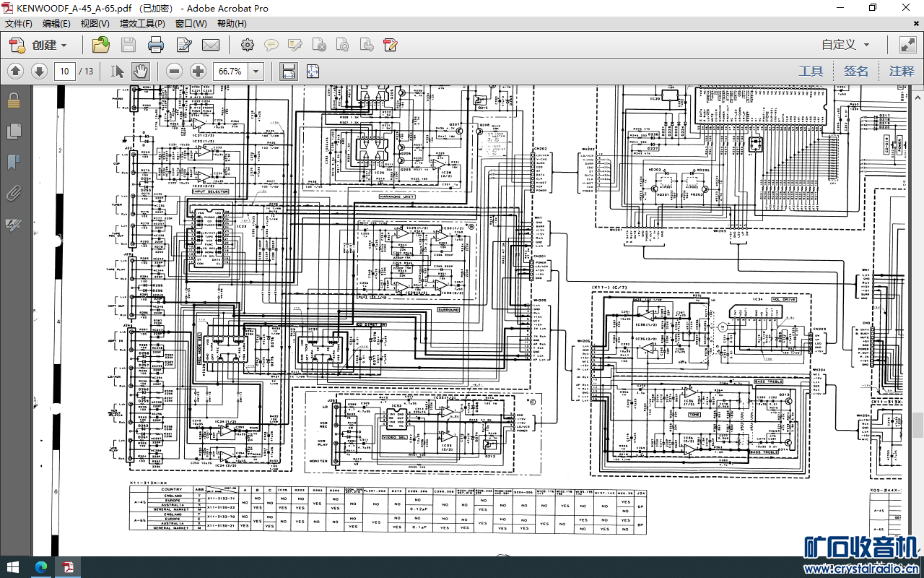This screenshot has height=578, width=924.
Task: Click the security padlock icon
Action: (x=13, y=100)
